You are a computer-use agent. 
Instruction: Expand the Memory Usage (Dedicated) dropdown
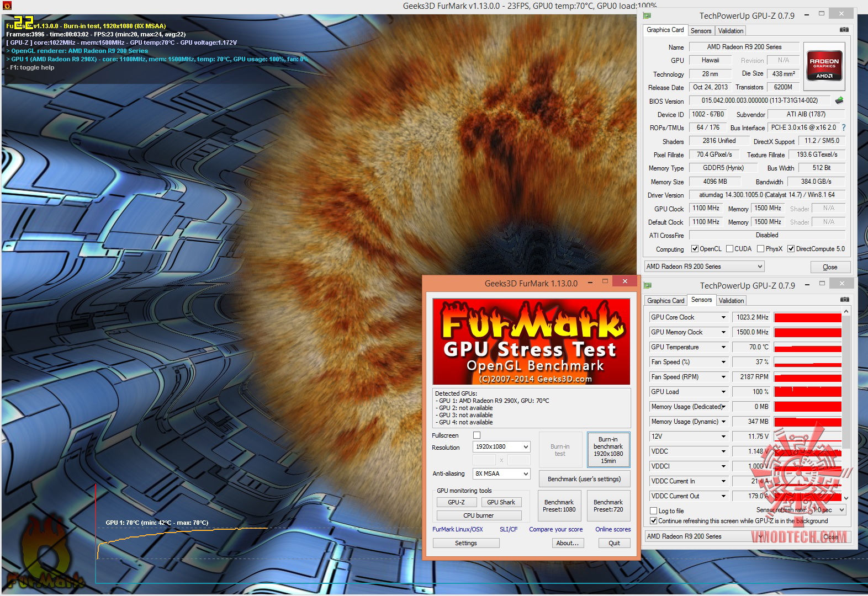point(723,407)
